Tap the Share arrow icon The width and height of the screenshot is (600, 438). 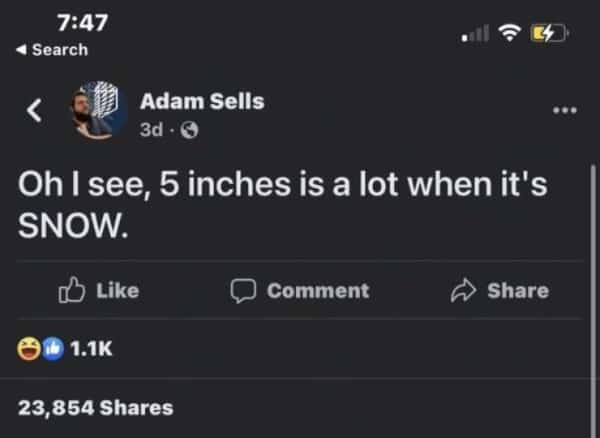(463, 290)
